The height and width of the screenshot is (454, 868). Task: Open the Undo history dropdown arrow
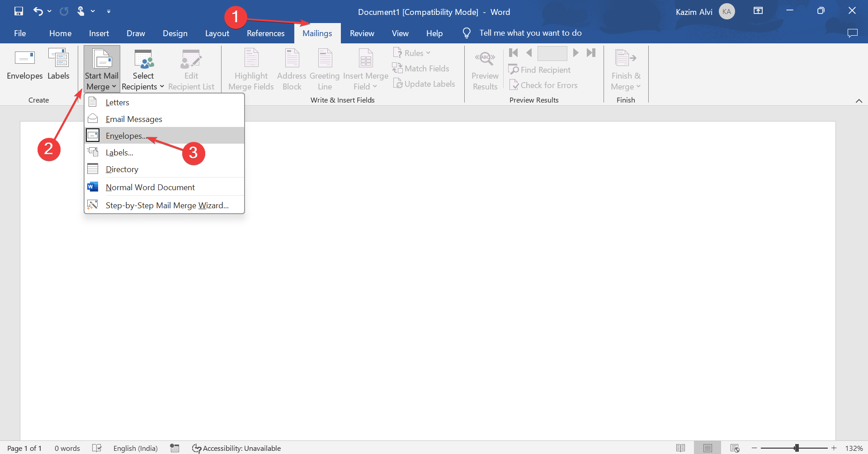[49, 11]
